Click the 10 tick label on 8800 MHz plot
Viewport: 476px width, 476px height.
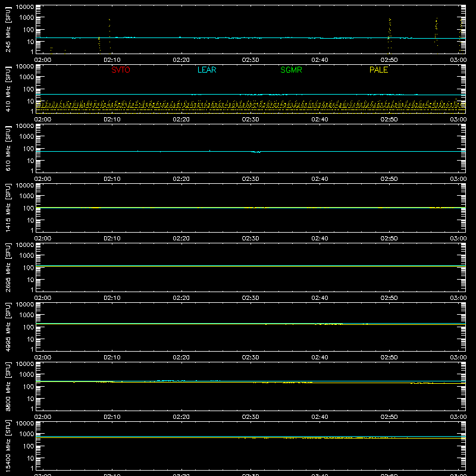(30, 399)
